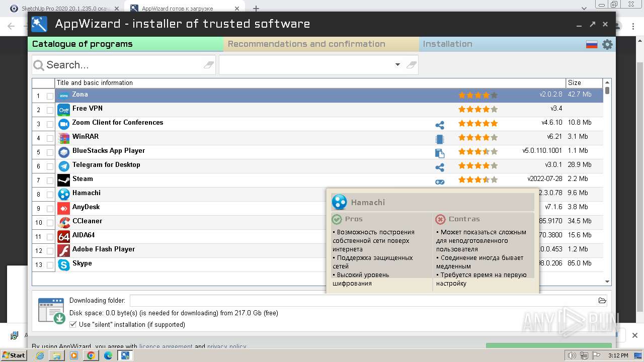This screenshot has width=644, height=362.
Task: Open Internet Explorer from taskbar
Action: click(40, 355)
